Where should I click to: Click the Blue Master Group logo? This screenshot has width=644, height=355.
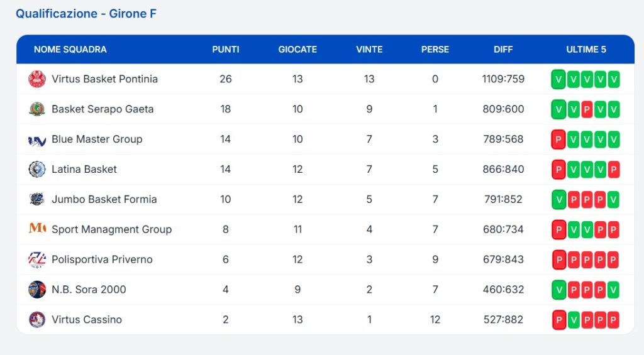(37, 139)
